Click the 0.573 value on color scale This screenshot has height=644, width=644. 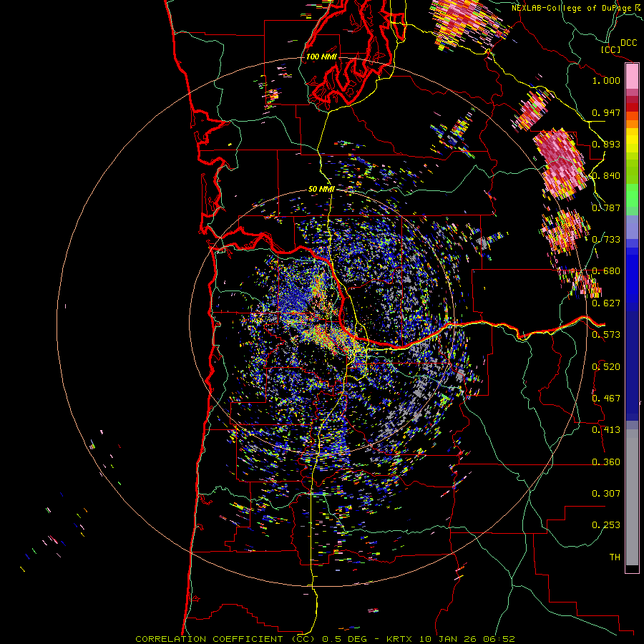point(606,335)
